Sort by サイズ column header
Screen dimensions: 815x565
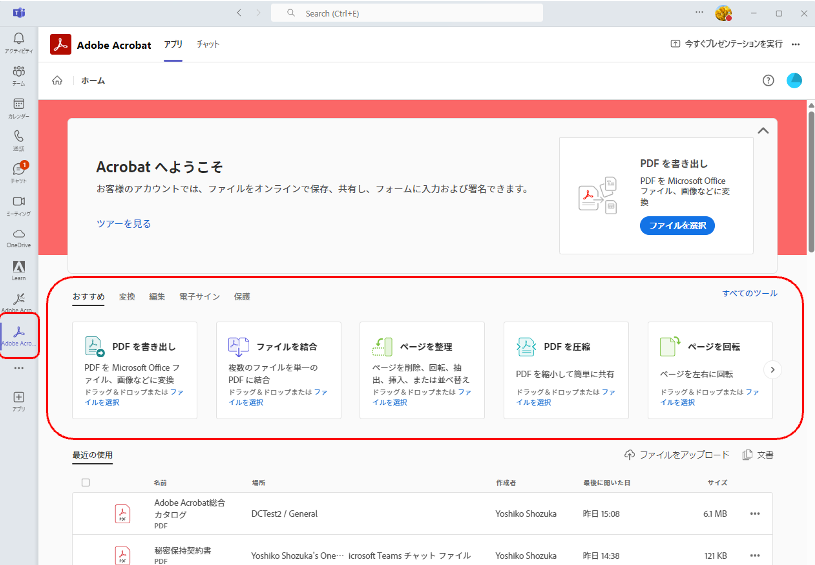click(717, 483)
